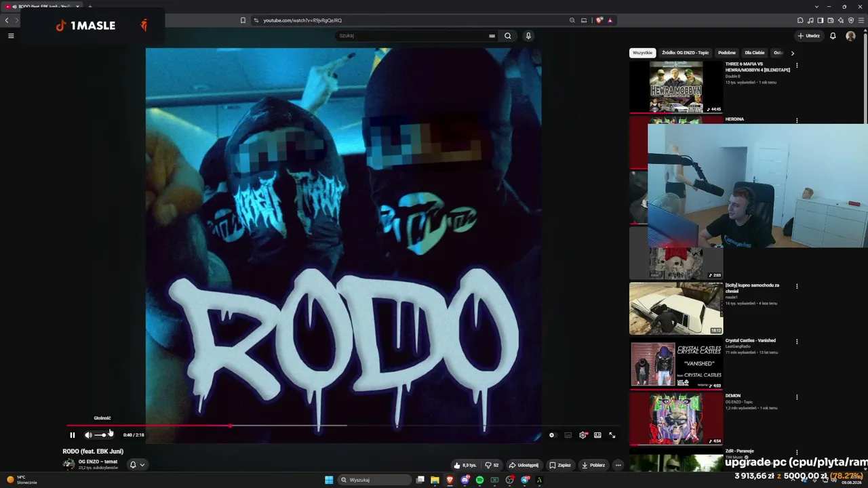Open the browser extensions puzzle icon

[800, 20]
